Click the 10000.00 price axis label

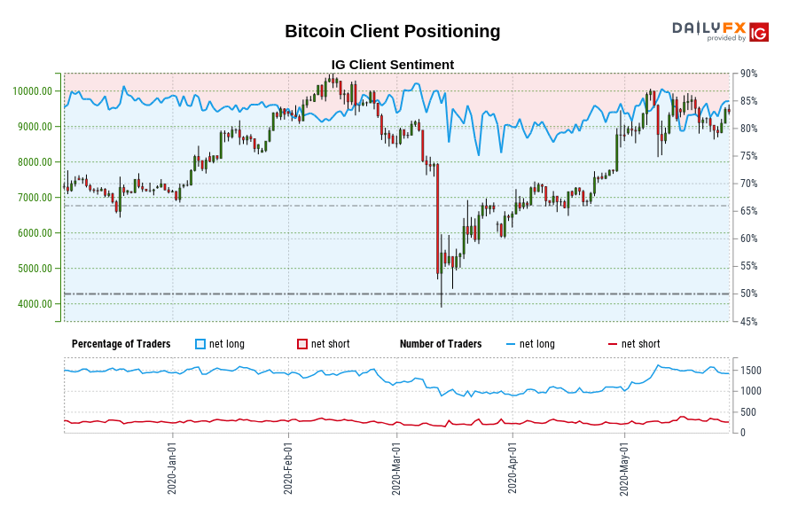(x=33, y=91)
